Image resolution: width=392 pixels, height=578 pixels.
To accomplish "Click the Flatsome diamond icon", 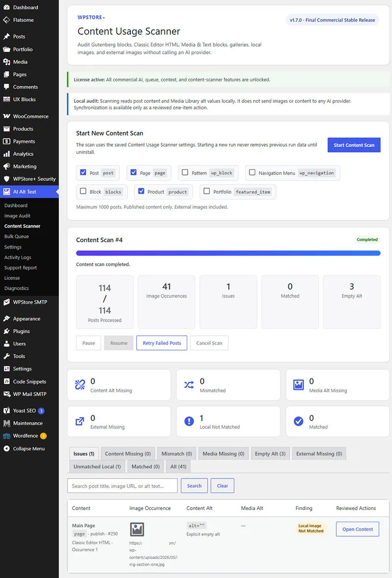I will (7, 20).
